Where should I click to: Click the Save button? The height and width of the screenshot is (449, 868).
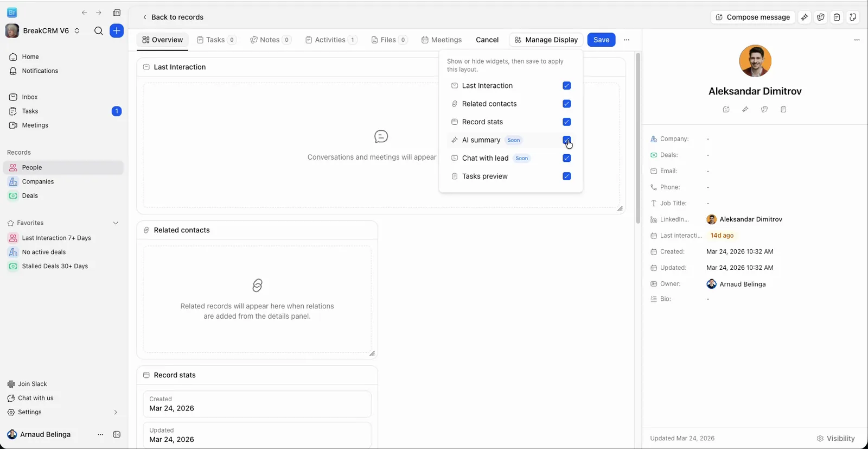tap(601, 40)
